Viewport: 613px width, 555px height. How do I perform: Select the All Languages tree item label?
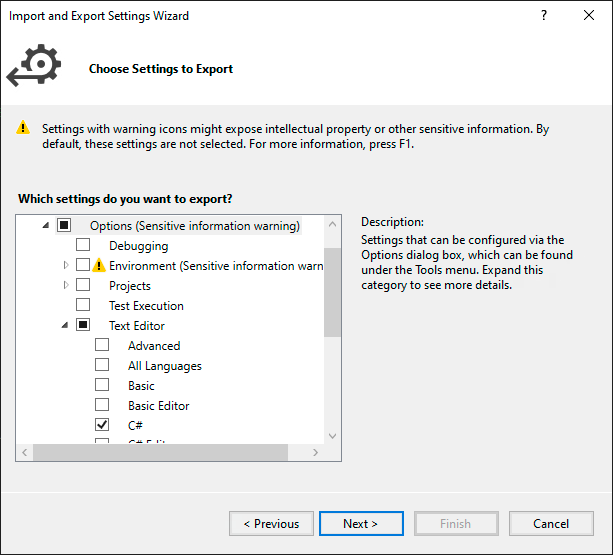(165, 366)
